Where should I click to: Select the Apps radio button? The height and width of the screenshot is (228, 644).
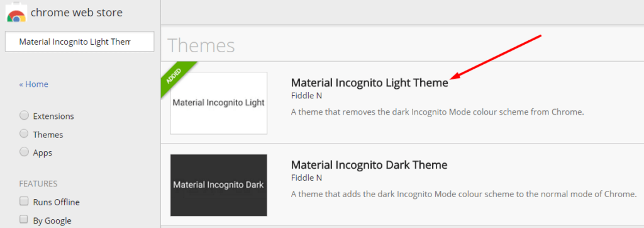(x=25, y=152)
